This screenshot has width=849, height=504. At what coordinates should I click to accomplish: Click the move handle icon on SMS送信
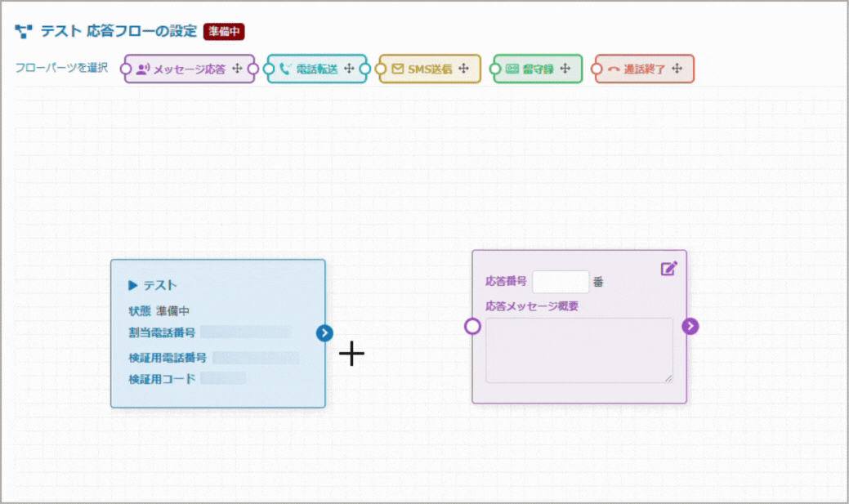coord(463,69)
